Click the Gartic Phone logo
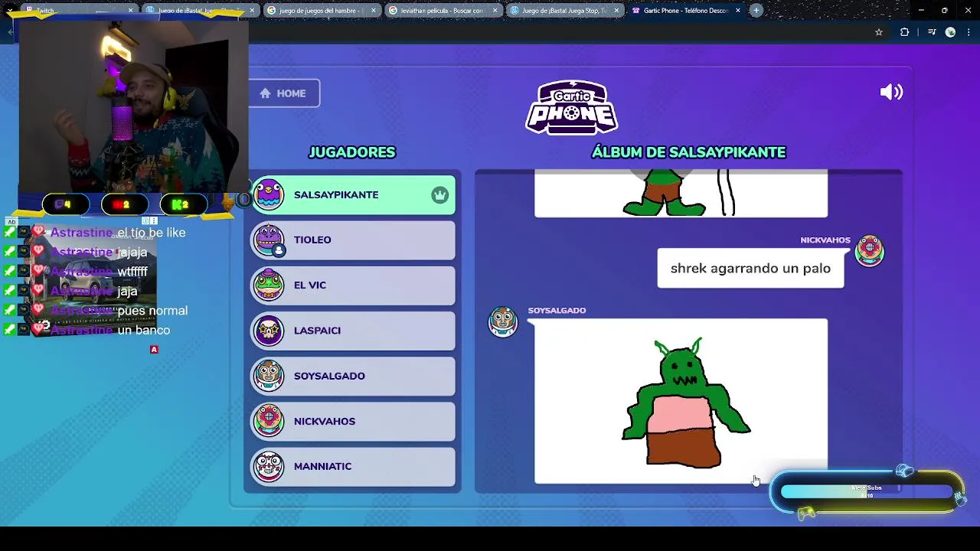This screenshot has width=980, height=551. (x=571, y=107)
